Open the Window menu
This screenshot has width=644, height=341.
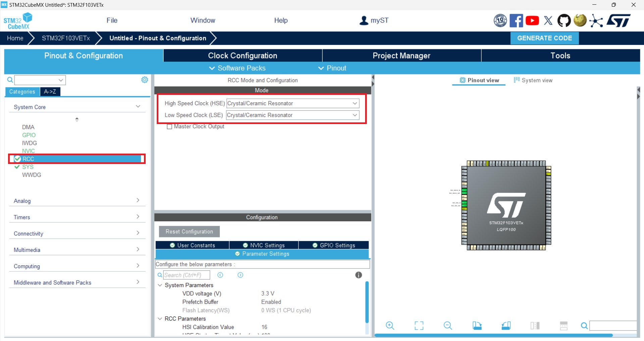point(203,20)
